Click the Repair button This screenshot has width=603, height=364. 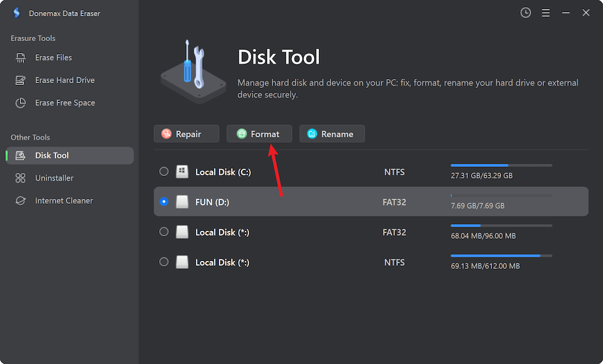click(x=186, y=133)
